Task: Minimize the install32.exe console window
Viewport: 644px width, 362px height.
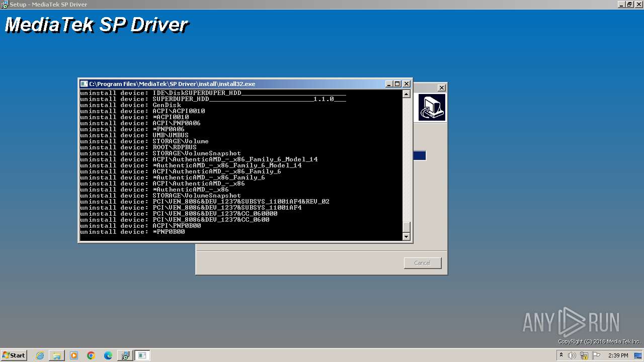Action: (x=389, y=84)
